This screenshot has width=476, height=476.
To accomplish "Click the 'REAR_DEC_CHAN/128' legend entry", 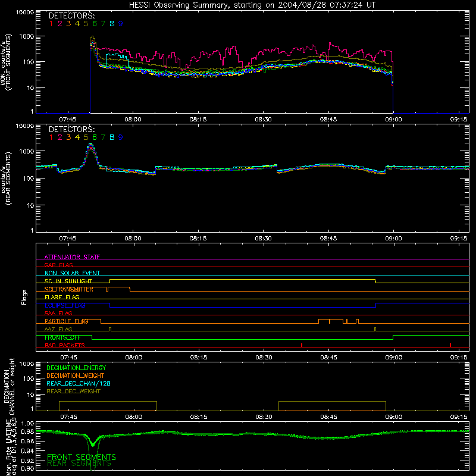I will (x=79, y=383).
